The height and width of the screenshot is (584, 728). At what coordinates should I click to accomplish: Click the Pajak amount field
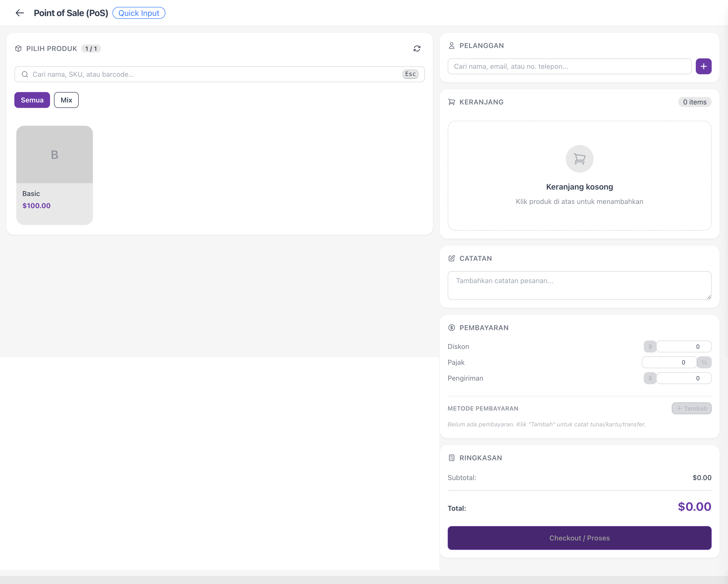click(669, 362)
